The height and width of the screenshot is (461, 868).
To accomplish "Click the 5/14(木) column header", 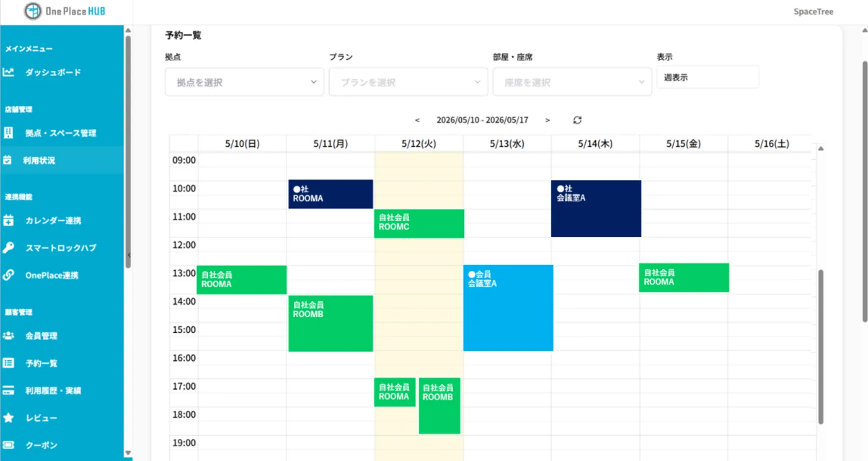I will tap(596, 144).
